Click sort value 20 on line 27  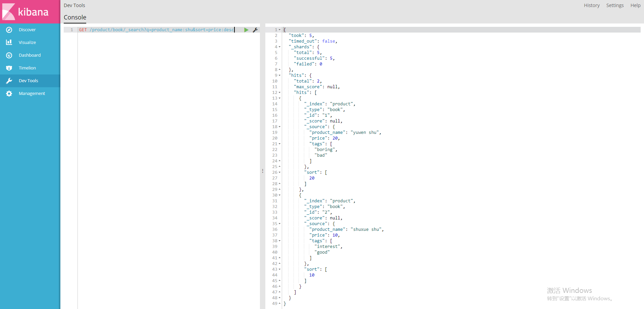[x=312, y=178]
